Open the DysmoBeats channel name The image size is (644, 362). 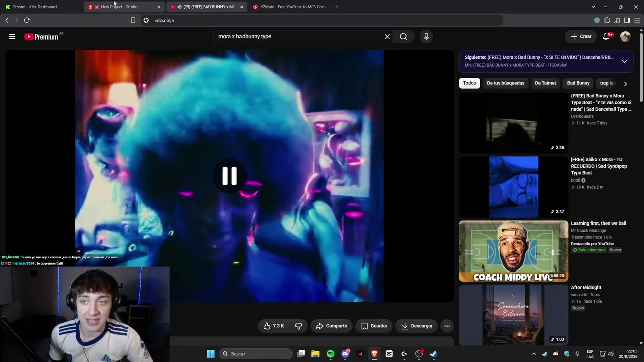[x=582, y=116]
